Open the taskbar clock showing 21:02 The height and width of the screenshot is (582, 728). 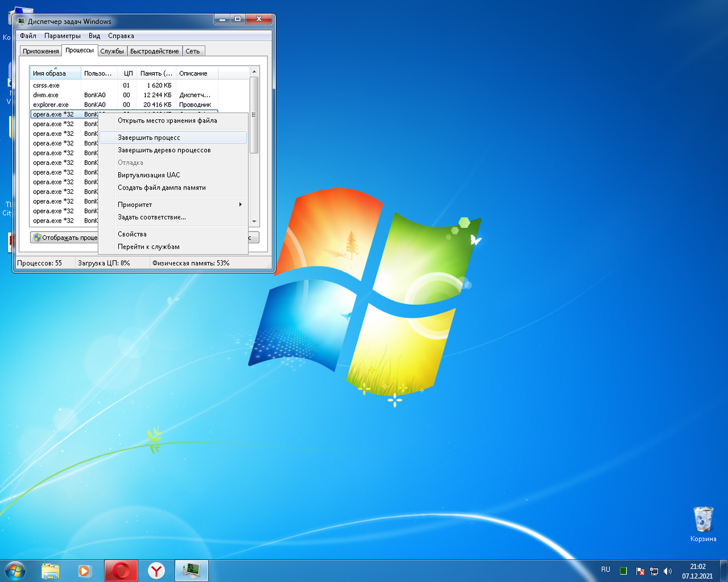[x=696, y=570]
